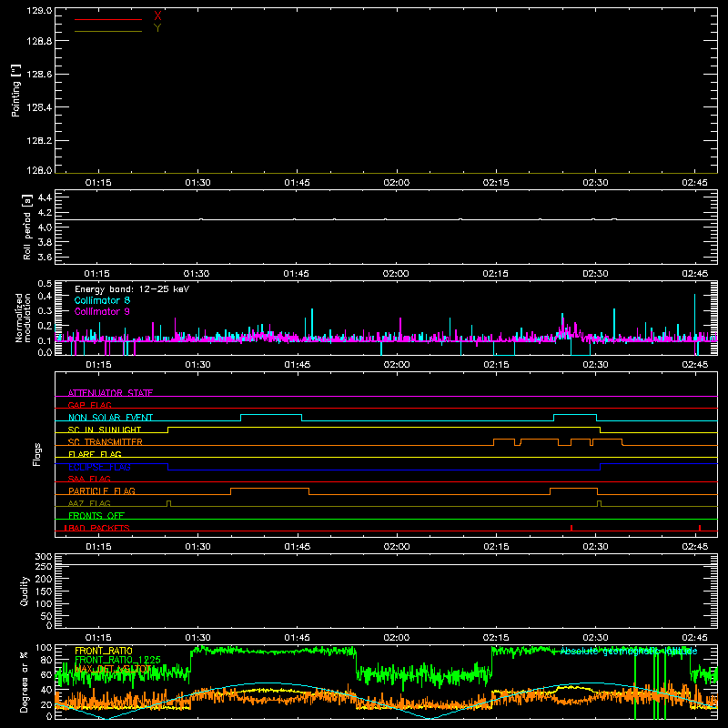Click the SC_IN_SUNLIGHT flag label
This screenshot has height=728, width=728.
pos(105,430)
